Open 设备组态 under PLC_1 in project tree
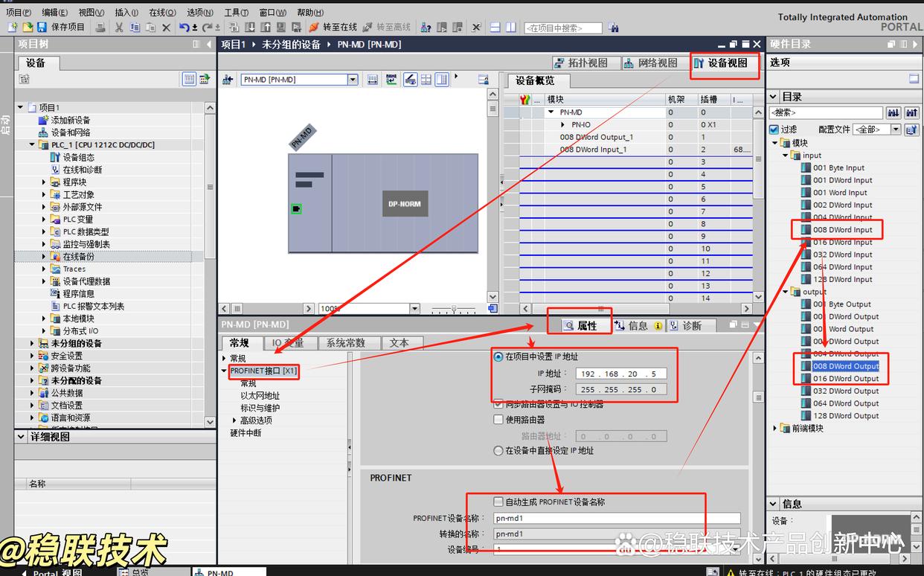The height and width of the screenshot is (576, 924). click(78, 157)
